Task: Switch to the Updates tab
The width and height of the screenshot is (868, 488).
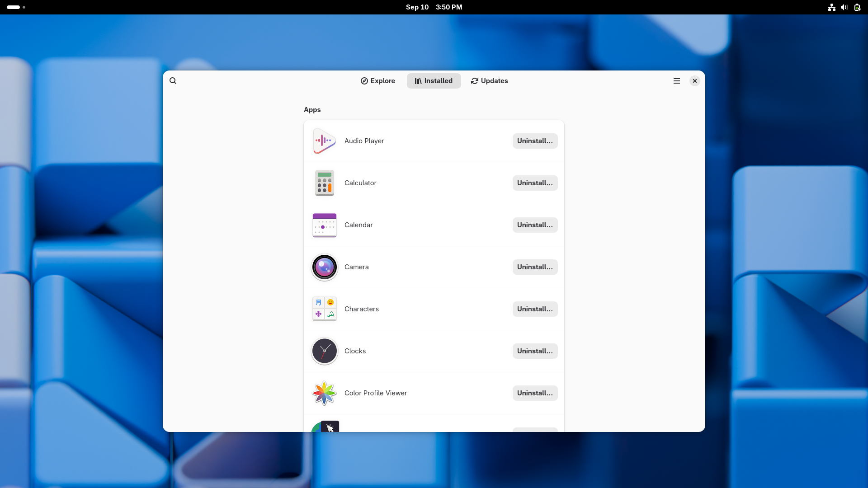Action: tap(490, 81)
